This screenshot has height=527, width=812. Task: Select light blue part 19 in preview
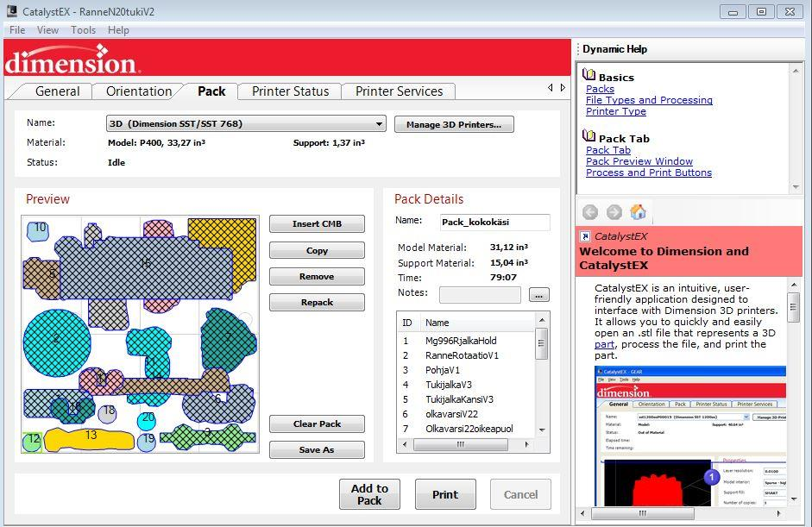point(147,441)
